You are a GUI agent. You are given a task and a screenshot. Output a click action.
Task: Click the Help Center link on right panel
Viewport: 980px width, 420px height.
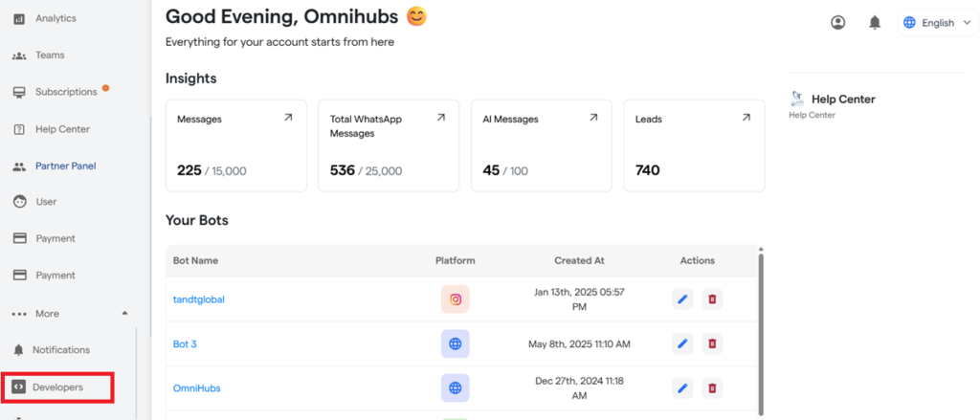[x=842, y=99]
